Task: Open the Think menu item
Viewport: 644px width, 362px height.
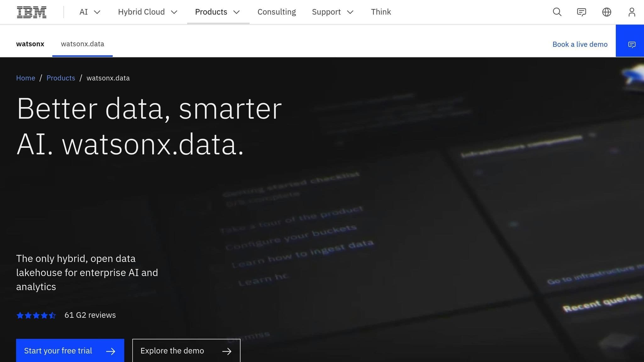Action: click(x=381, y=12)
